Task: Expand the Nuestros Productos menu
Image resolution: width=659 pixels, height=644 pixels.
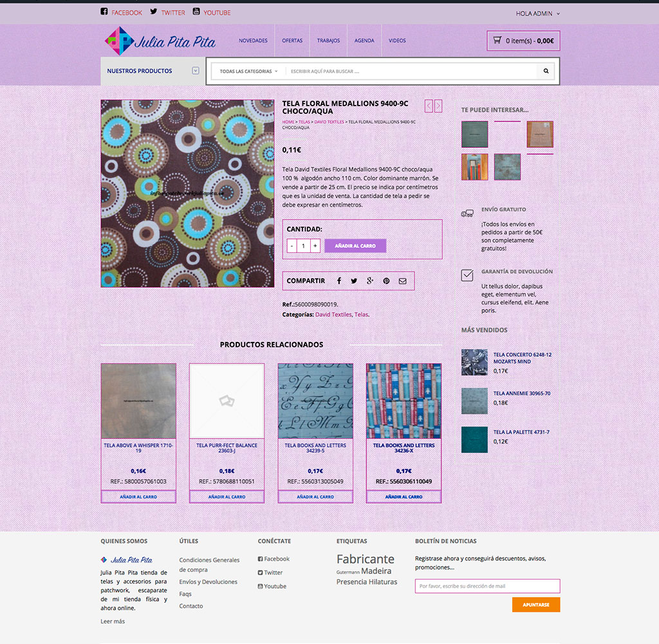Action: [x=195, y=71]
